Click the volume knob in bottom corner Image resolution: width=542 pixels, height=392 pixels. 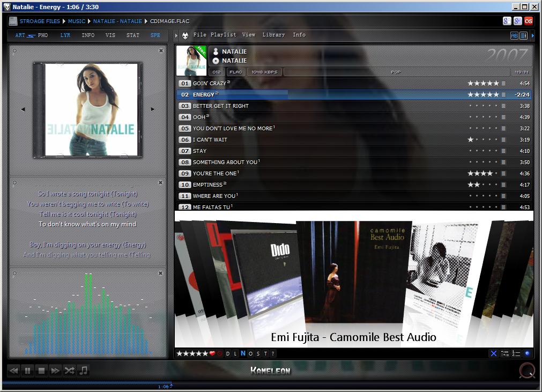(527, 371)
